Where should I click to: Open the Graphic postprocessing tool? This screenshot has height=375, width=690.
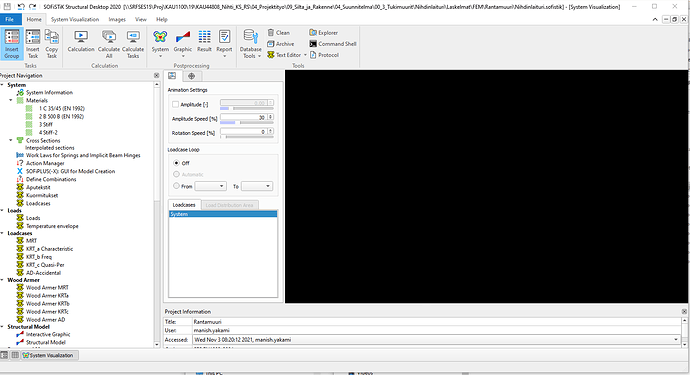(183, 44)
